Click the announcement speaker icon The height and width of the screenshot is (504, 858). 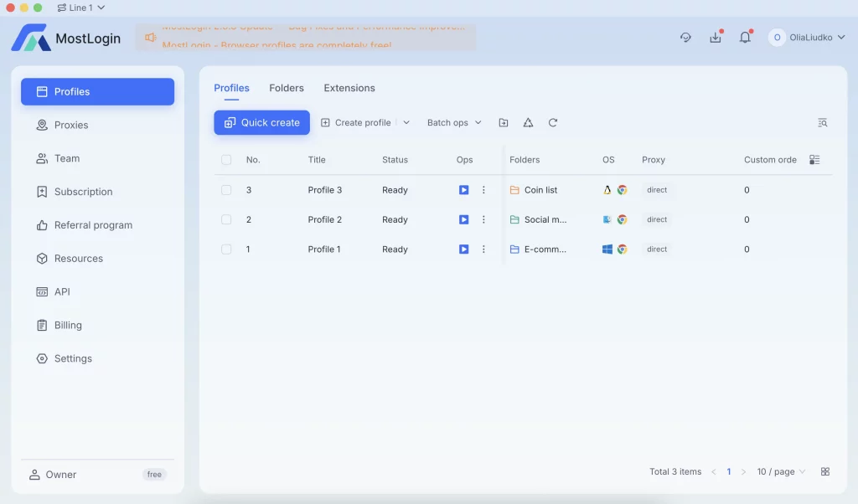click(150, 37)
